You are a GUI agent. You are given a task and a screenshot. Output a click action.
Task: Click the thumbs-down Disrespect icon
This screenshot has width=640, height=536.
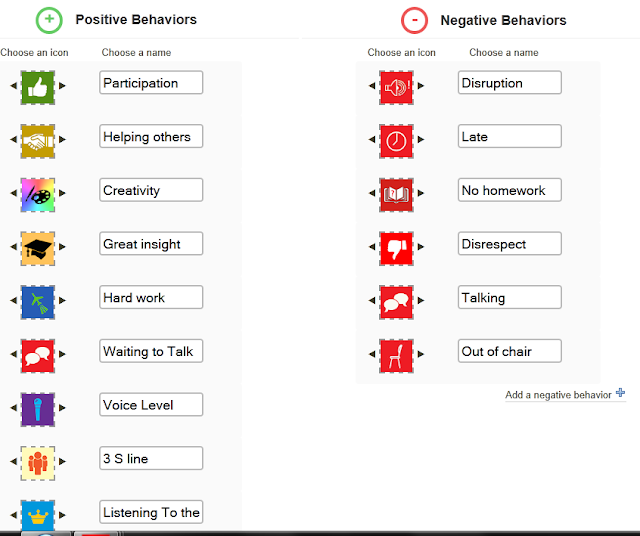tap(396, 248)
